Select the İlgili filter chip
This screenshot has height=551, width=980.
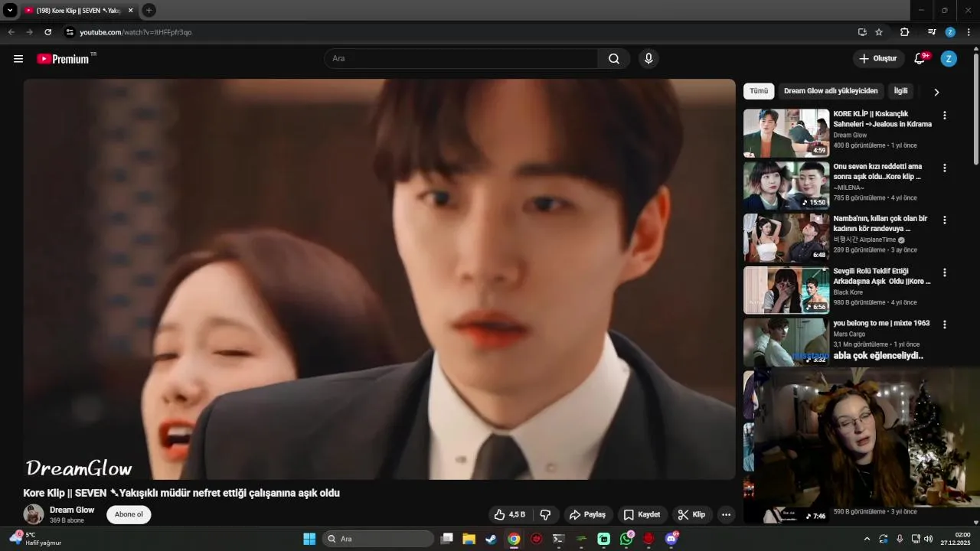click(901, 91)
